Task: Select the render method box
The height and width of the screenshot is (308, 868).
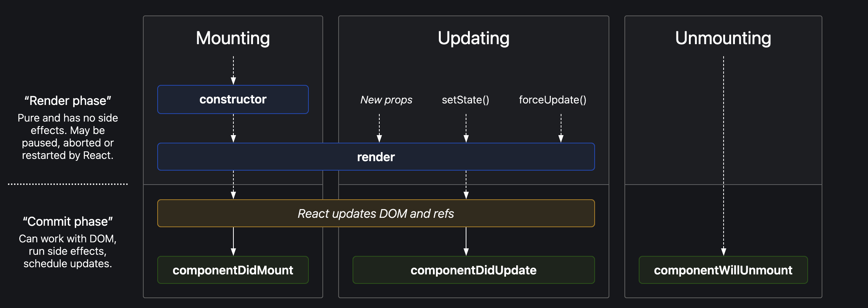Action: (376, 157)
